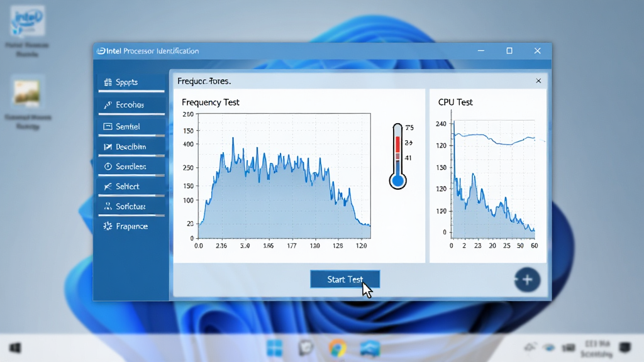Click the CPU Test chart area
Image resolution: width=644 pixels, height=362 pixels.
(x=493, y=179)
